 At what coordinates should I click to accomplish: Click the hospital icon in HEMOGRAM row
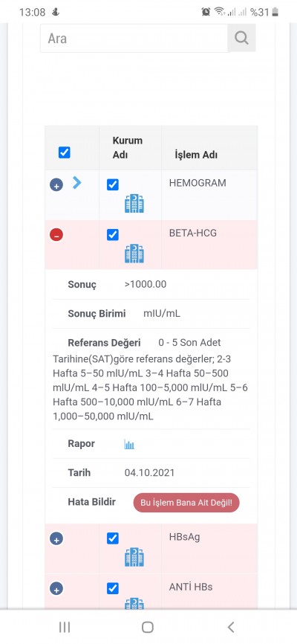[134, 204]
